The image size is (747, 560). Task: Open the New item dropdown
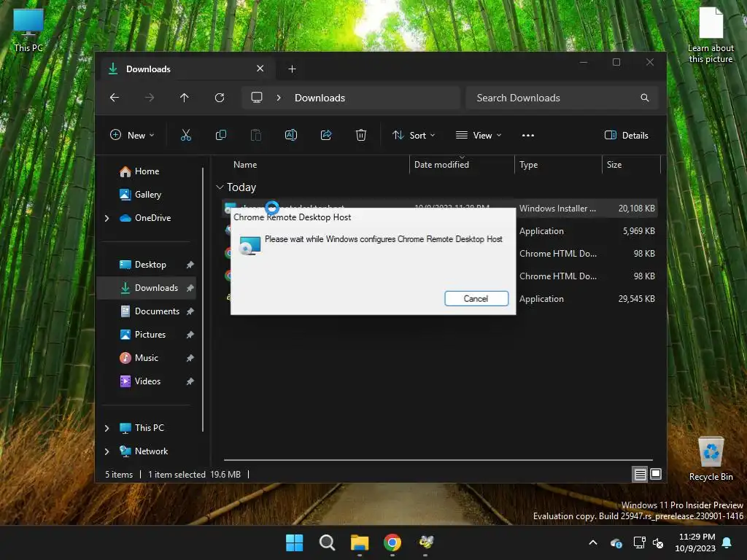[132, 135]
